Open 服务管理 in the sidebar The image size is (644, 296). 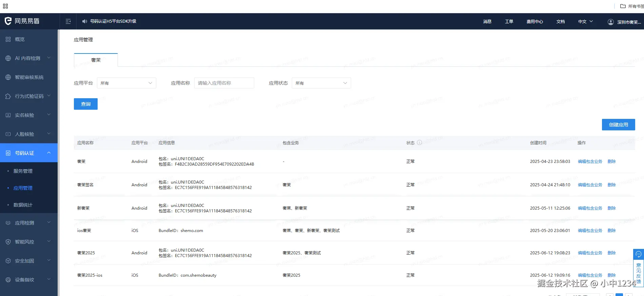click(23, 171)
